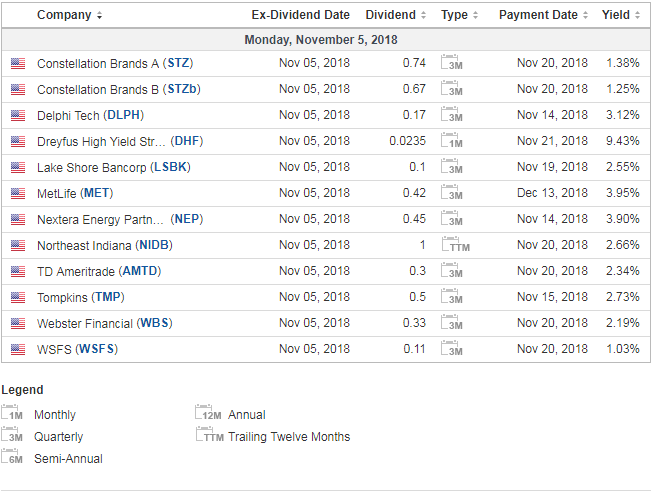Click the Tompkins TMP ticker link

coord(108,297)
